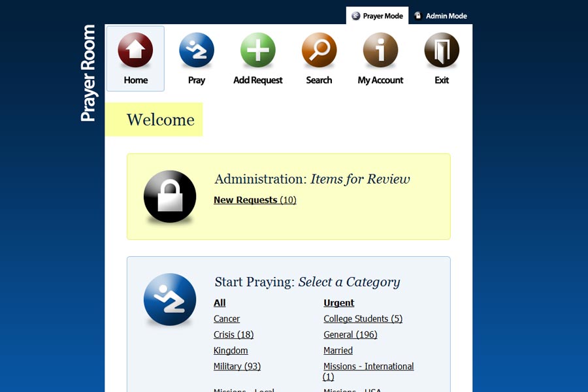Click the Prayer Room vertical title
The width and height of the screenshot is (588, 392).
pos(88,73)
